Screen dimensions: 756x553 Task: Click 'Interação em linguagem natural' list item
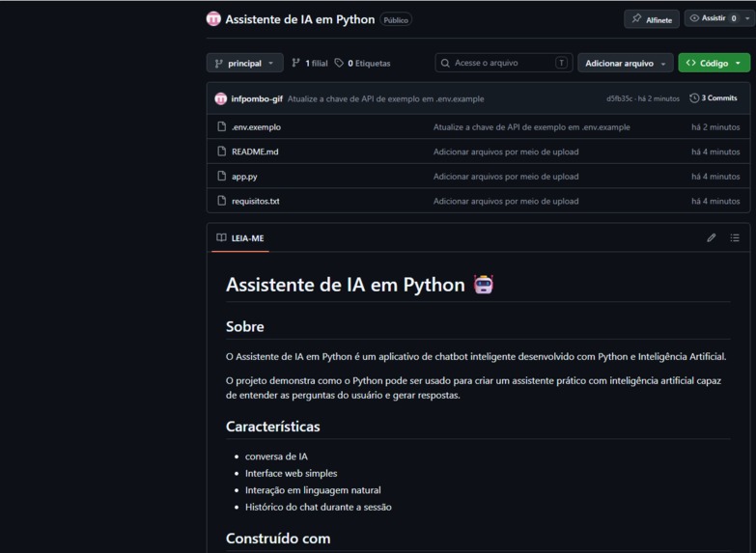[x=313, y=490]
